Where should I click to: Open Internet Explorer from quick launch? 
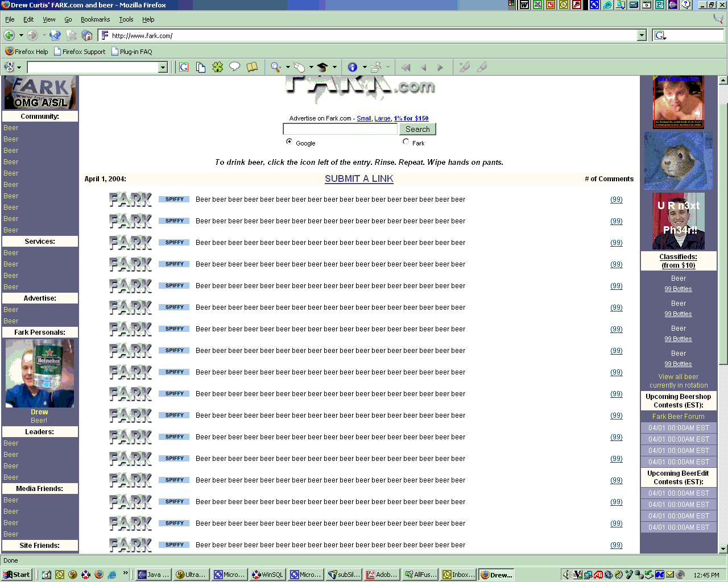(112, 575)
